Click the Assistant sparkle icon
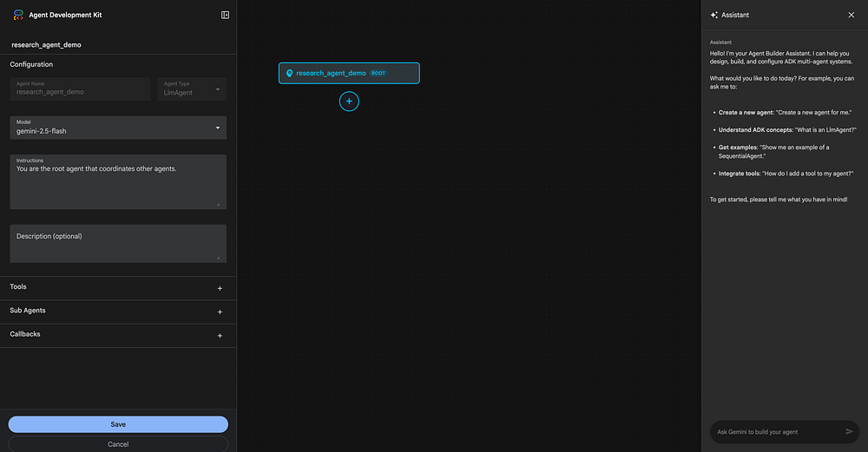 [x=714, y=15]
